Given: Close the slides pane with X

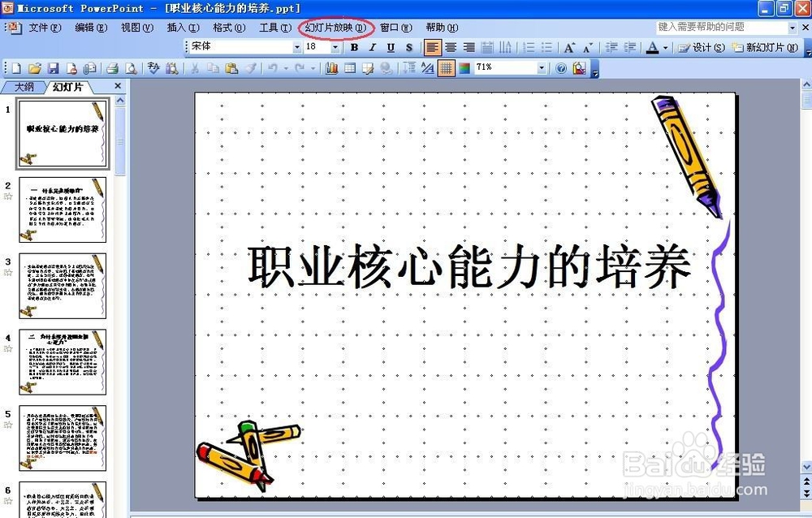Looking at the screenshot, I should pos(118,86).
